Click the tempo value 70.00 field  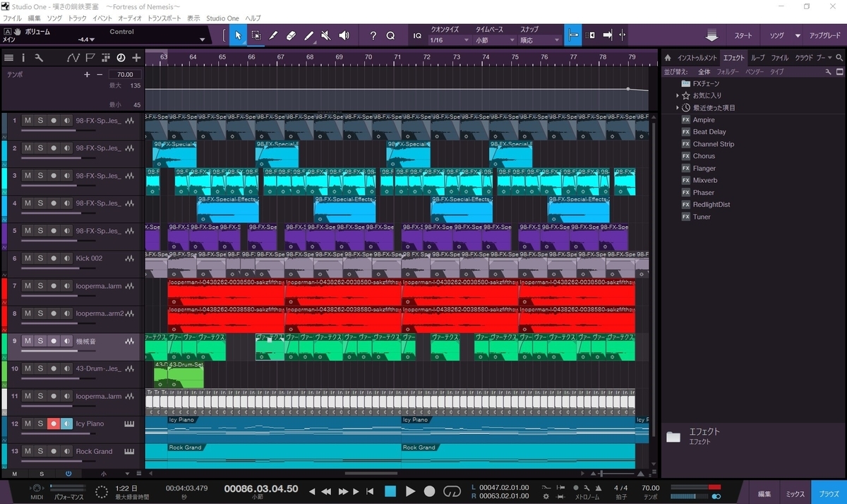(125, 74)
